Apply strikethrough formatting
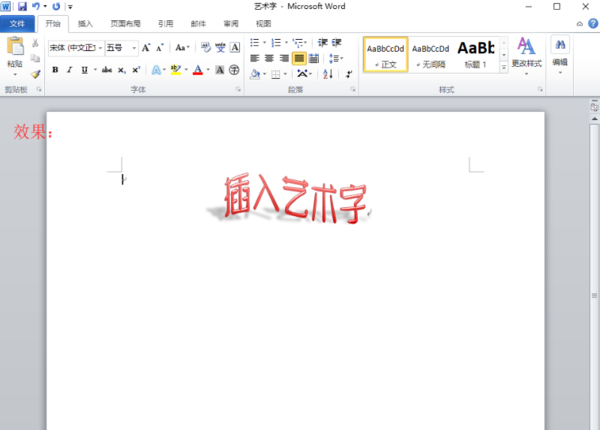 pos(107,70)
